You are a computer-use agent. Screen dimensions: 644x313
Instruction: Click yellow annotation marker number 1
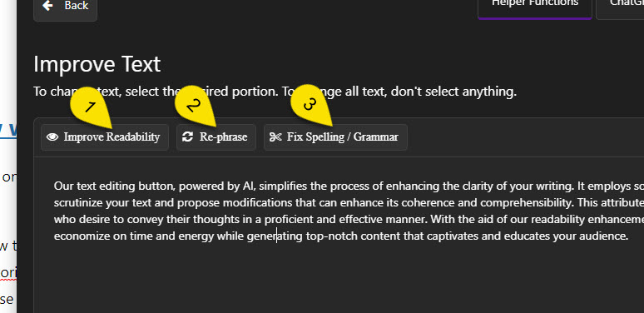pos(90,107)
